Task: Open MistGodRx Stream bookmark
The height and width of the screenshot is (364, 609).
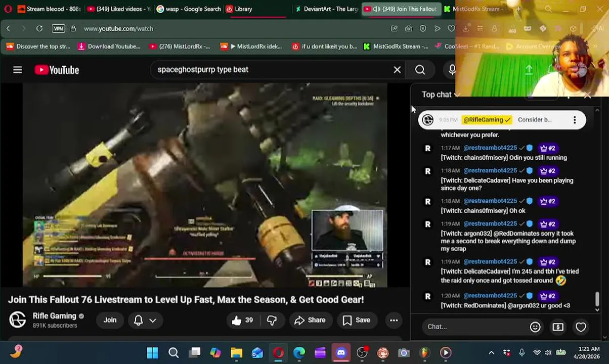Action: point(396,47)
